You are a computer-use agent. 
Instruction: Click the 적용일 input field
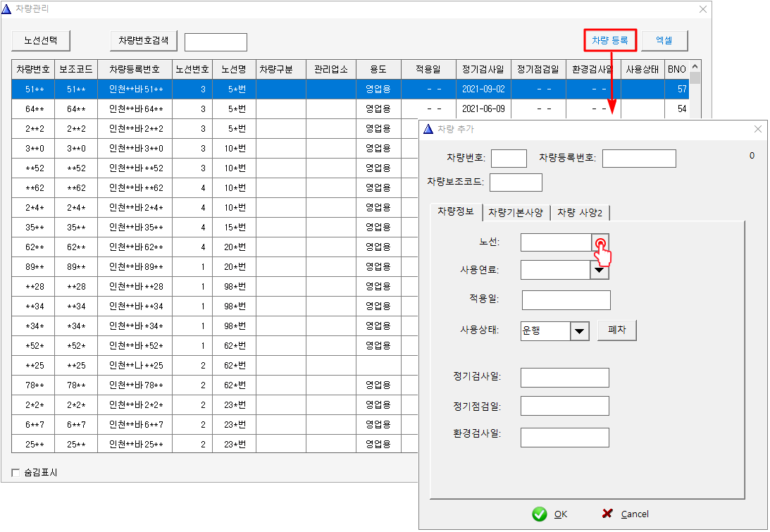(566, 300)
